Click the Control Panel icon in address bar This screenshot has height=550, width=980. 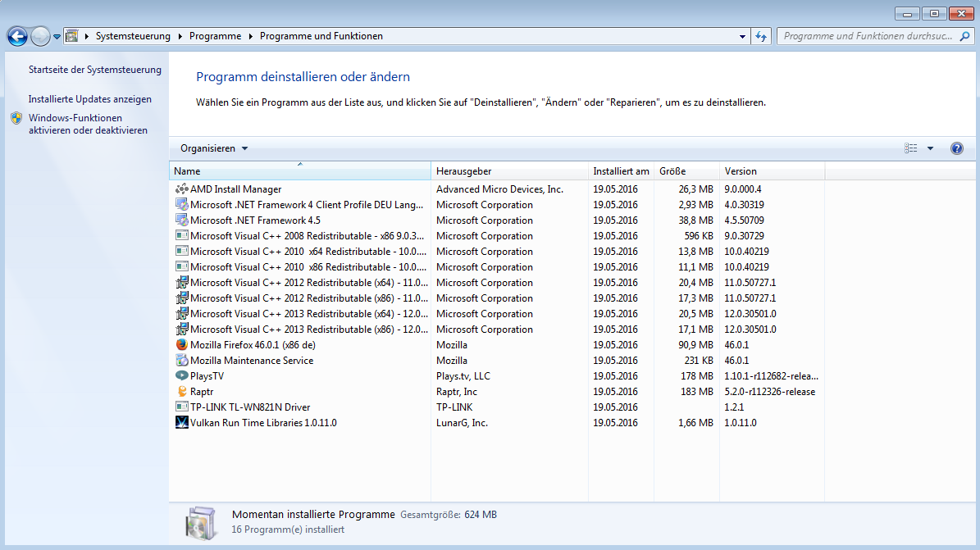(x=72, y=36)
